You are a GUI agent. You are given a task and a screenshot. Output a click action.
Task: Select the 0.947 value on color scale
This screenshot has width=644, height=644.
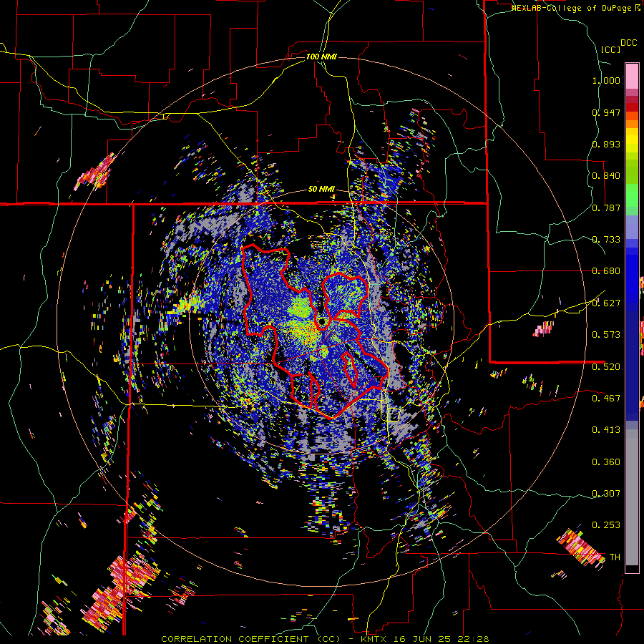click(606, 112)
